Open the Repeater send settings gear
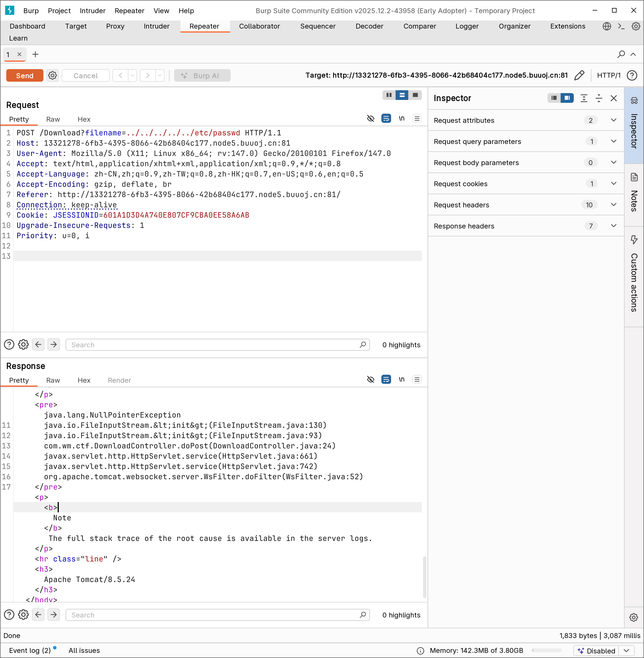The width and height of the screenshot is (644, 658). click(53, 75)
